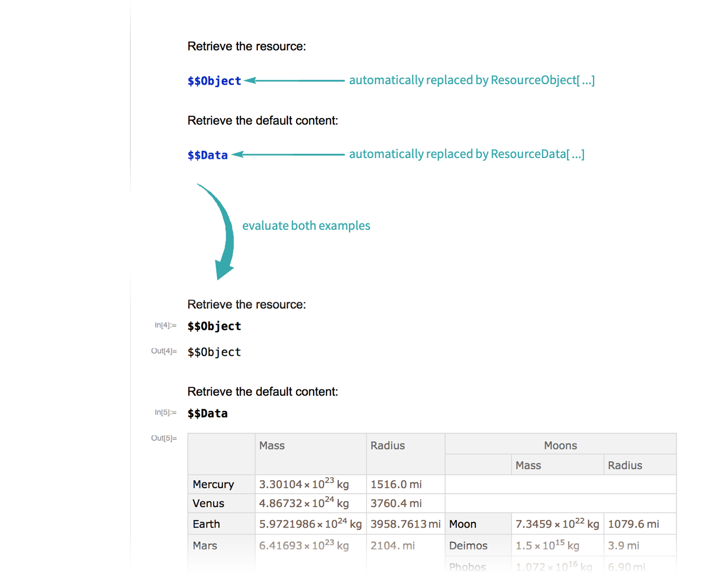Click the blue $$Data template code

(x=208, y=155)
